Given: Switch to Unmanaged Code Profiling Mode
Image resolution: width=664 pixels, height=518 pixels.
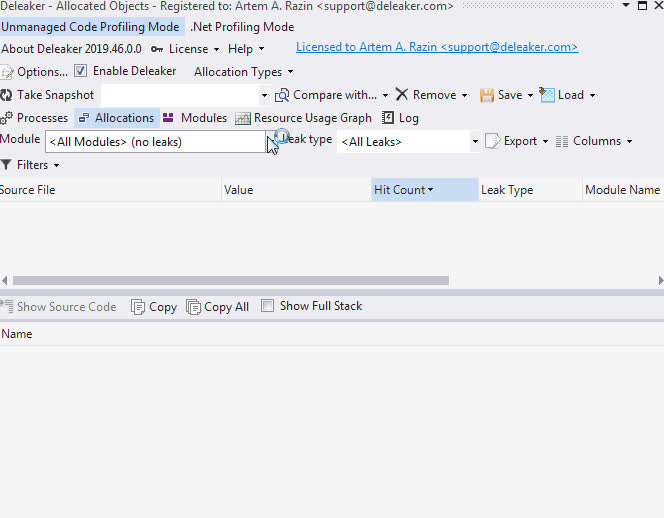Looking at the screenshot, I should [x=90, y=27].
